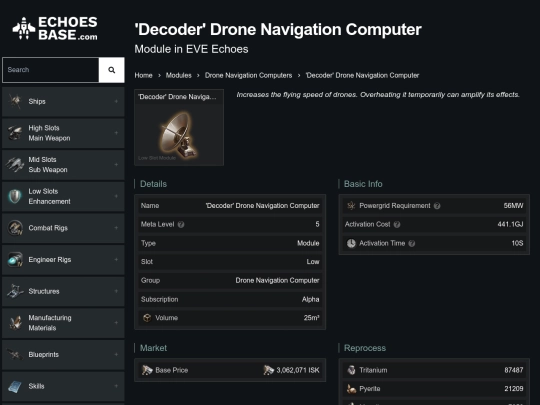Click the Low Slots Enhancement shield icon

click(15, 196)
